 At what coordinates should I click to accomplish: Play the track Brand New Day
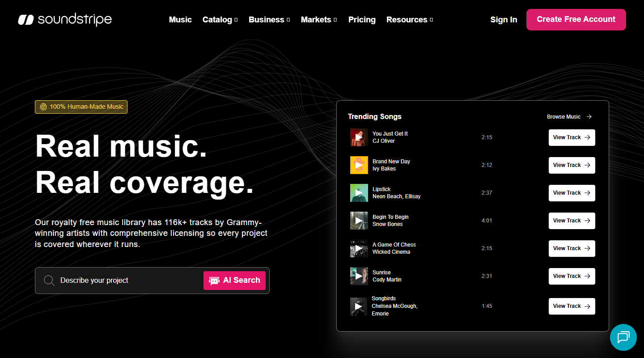359,165
